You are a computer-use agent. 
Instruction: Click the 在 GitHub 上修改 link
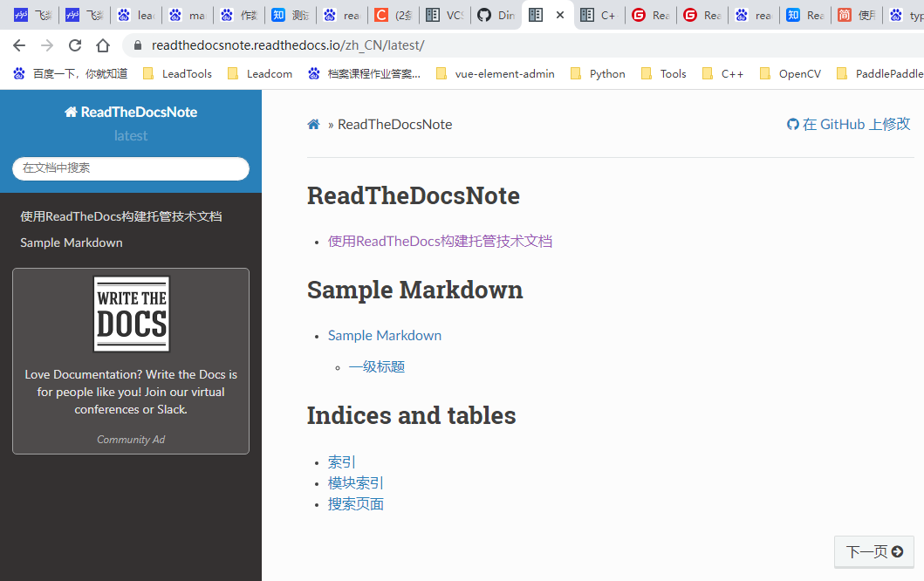pos(849,125)
